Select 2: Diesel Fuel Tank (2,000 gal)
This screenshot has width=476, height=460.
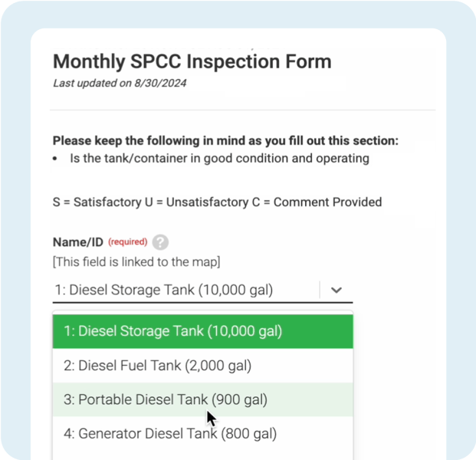[x=158, y=366]
